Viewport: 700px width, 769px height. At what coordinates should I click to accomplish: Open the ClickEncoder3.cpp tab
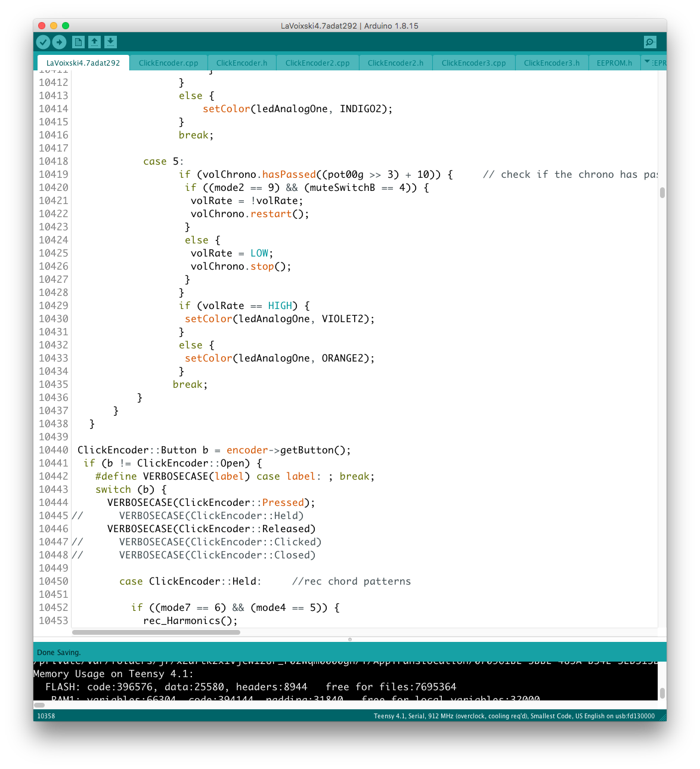474,63
